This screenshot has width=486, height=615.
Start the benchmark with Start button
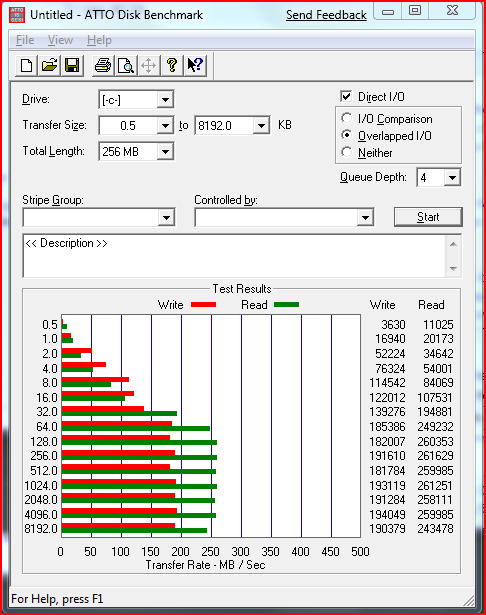coord(428,217)
